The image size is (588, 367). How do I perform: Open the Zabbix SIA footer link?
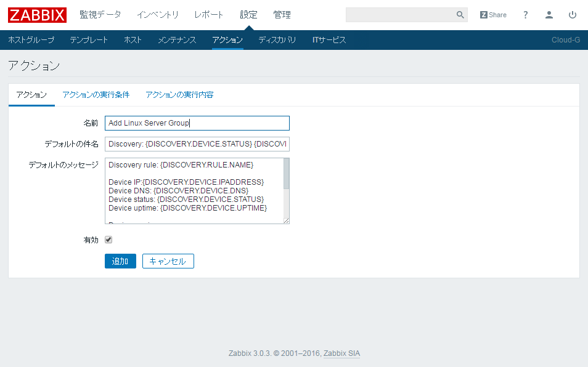[x=341, y=353]
